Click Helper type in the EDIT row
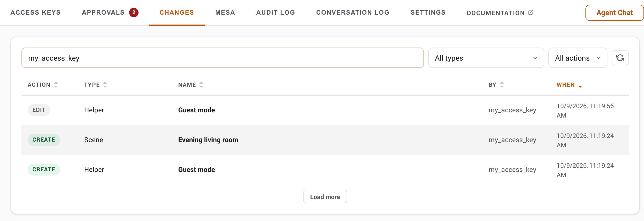This screenshot has width=644, height=221. coord(94,110)
